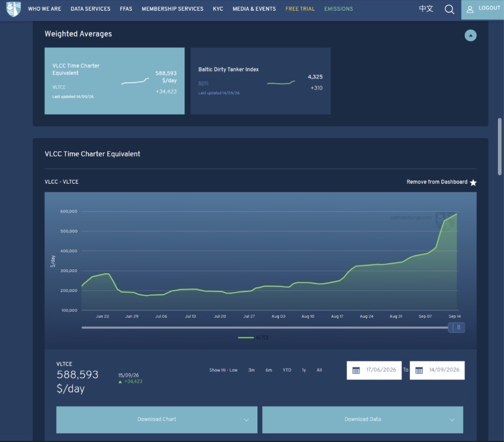Click the Sep 14 axis label
Screen dimensions: 504x442
point(455,316)
